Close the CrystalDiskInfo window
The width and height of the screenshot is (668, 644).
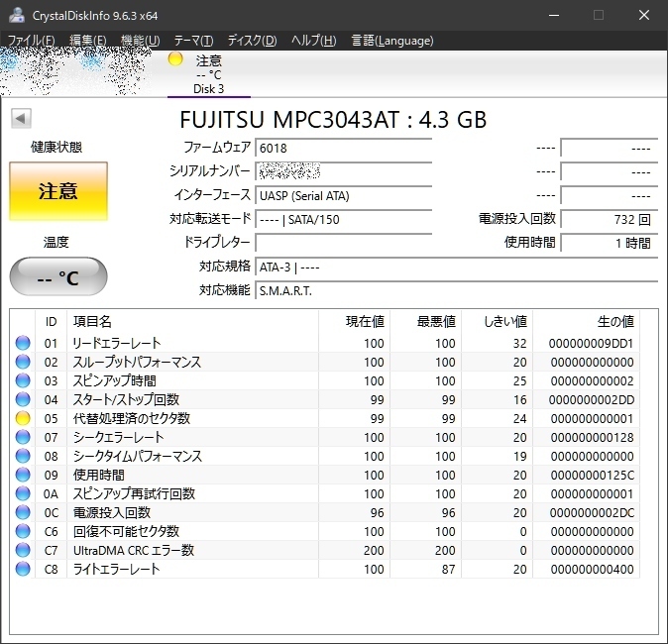click(643, 15)
